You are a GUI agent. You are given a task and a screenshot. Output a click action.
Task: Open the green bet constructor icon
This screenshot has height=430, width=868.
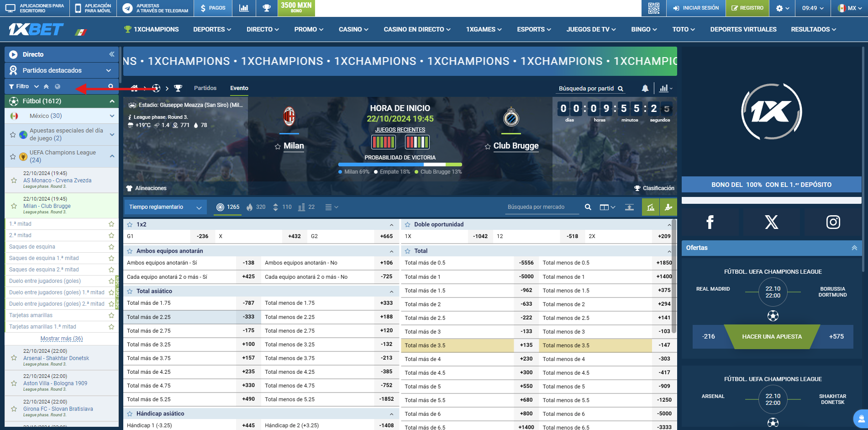(x=651, y=207)
